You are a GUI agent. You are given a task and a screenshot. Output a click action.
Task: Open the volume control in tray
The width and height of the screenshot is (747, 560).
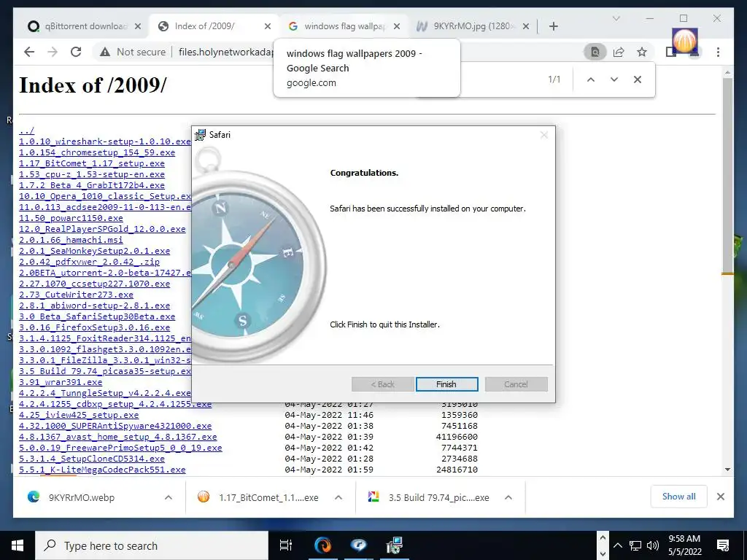pos(653,545)
